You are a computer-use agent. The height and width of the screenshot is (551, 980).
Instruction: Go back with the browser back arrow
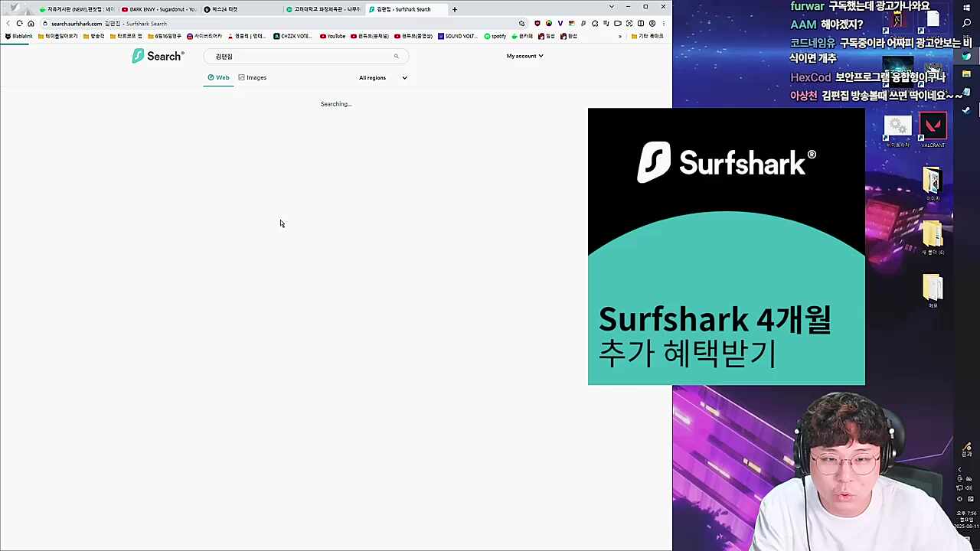click(8, 24)
